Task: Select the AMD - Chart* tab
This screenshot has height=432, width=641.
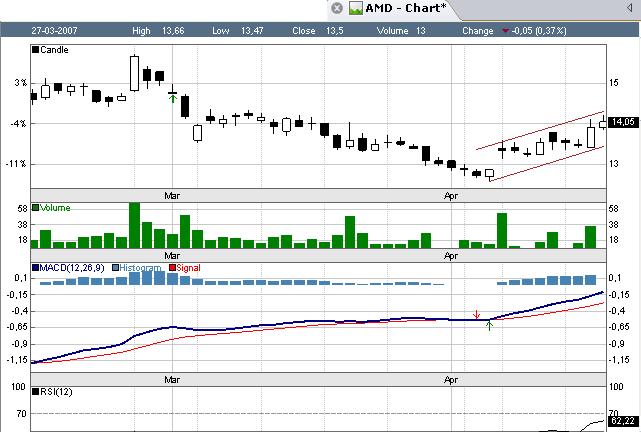Action: click(392, 9)
